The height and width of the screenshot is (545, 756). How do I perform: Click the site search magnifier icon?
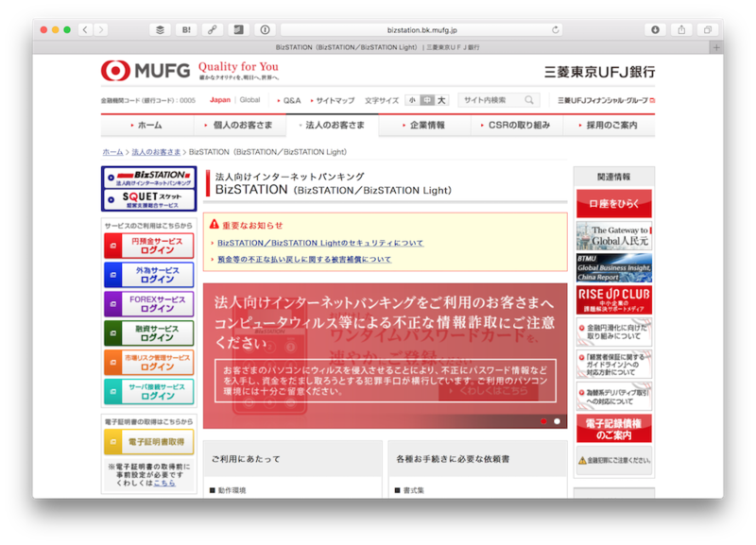(x=529, y=100)
